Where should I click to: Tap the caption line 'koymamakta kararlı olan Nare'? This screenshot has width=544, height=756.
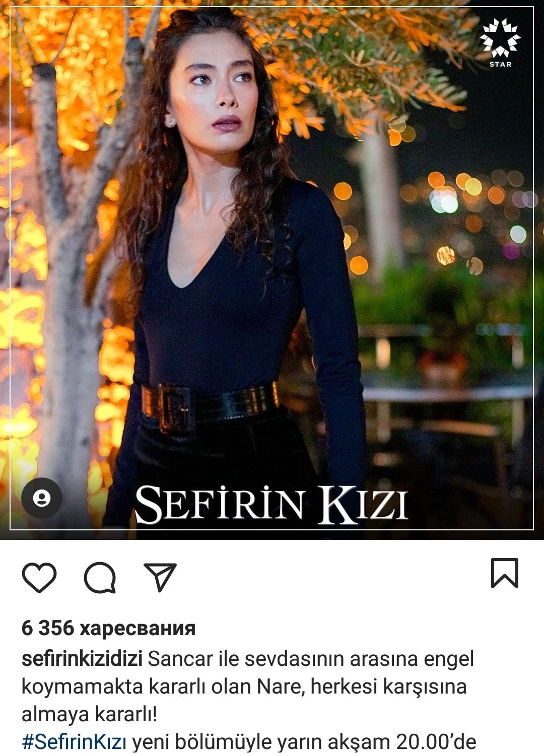click(163, 686)
